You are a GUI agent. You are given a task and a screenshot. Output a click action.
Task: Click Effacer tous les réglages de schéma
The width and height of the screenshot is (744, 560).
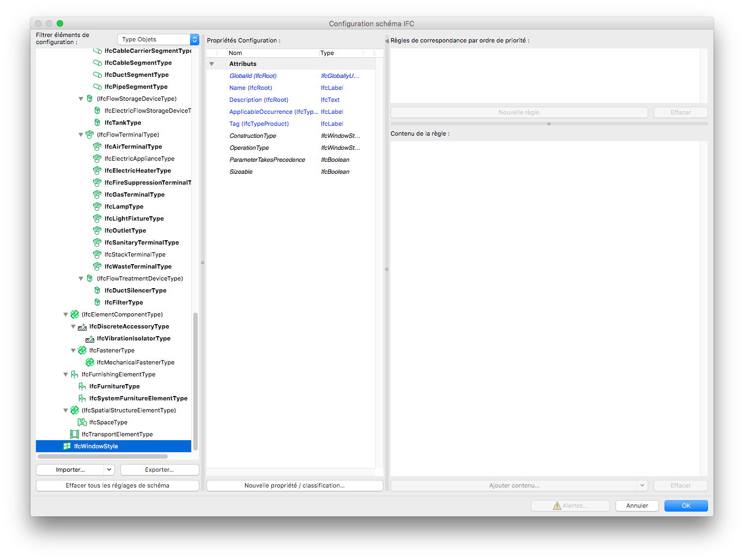coord(118,485)
